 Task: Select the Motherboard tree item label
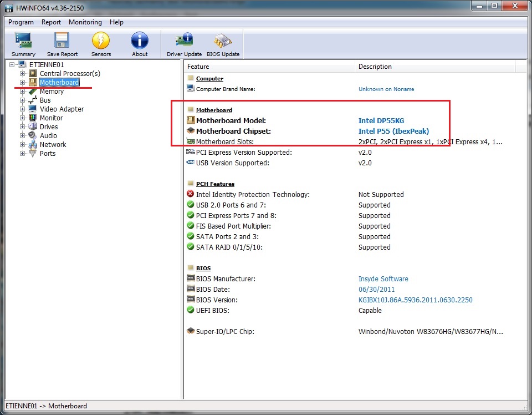(59, 82)
